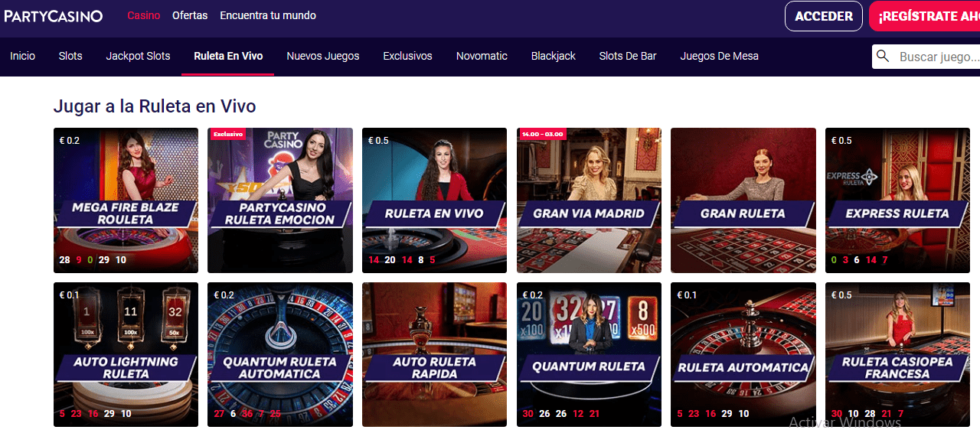Open Mega Fire Blaze Roulette game
Image resolution: width=980 pixels, height=433 pixels.
click(x=126, y=200)
